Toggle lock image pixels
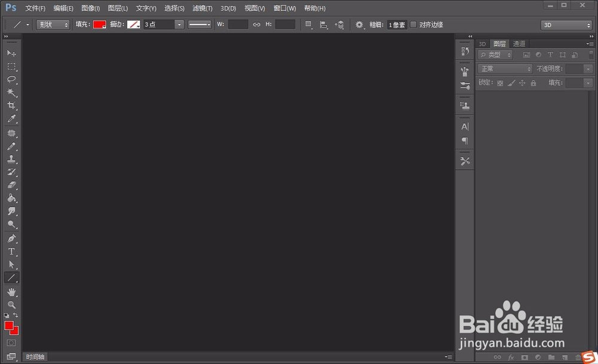Viewport: 598px width, 364px height. [511, 82]
